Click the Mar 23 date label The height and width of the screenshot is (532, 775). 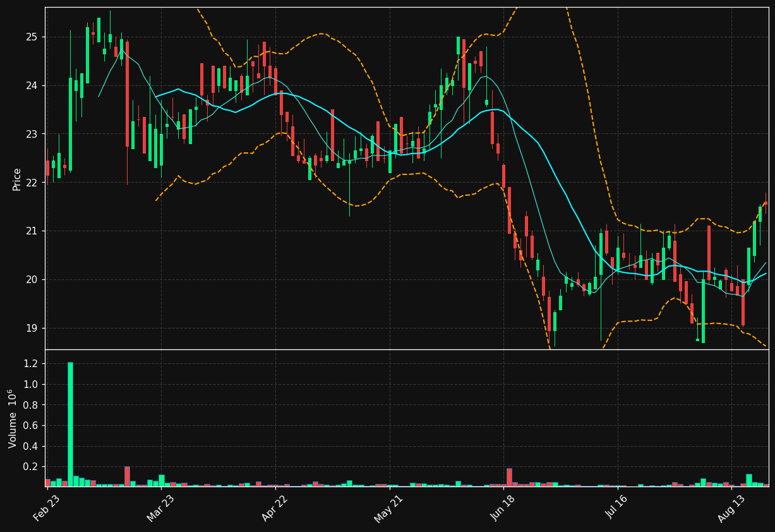[161, 509]
